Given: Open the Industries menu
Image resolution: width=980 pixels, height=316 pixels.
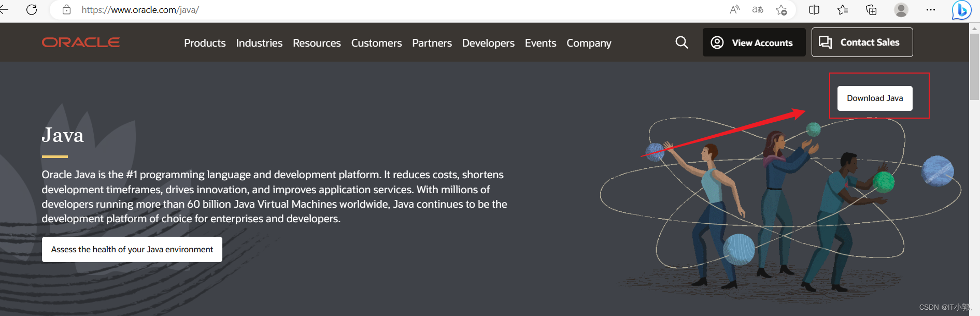Looking at the screenshot, I should pyautogui.click(x=259, y=43).
